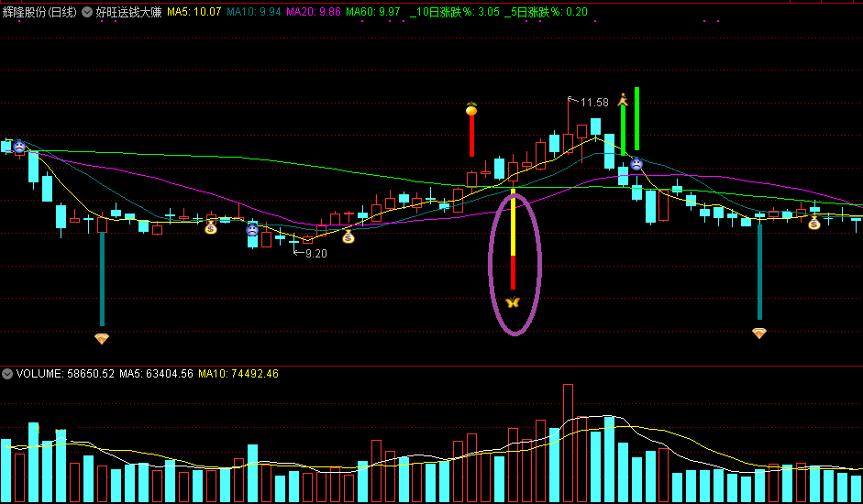Click the sad face icon between two money bags
The image size is (863, 504).
[x=252, y=229]
